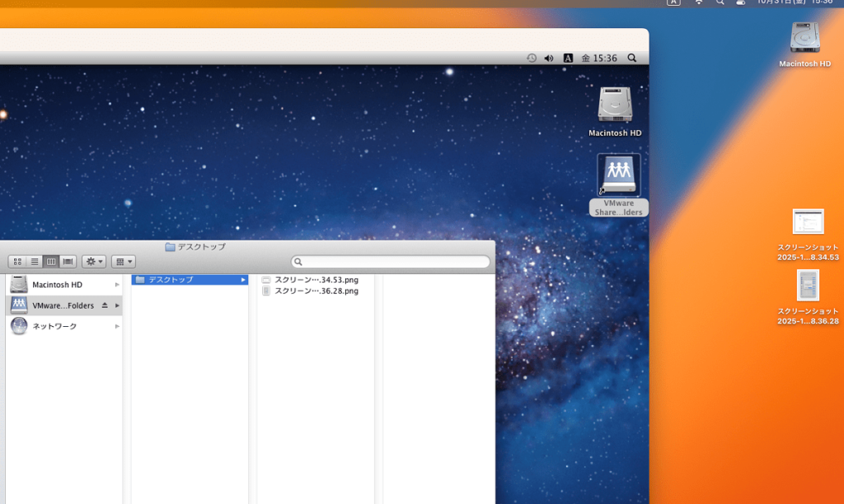Open Spotlight search in guest menu bar
This screenshot has width=844, height=504.
click(x=632, y=58)
